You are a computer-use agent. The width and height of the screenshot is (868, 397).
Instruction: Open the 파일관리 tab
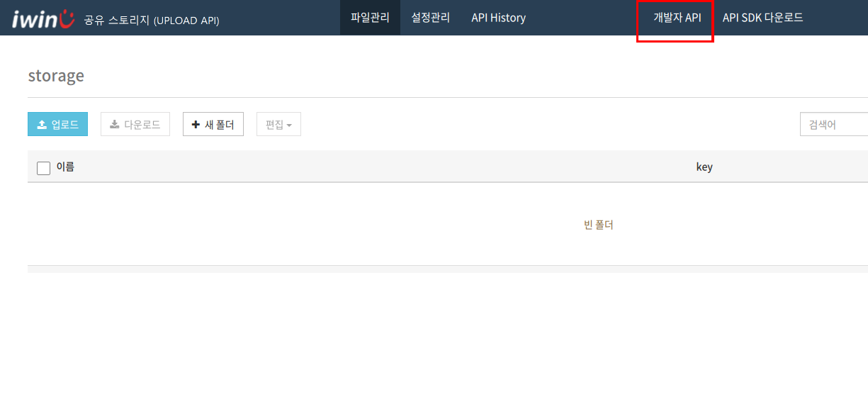click(370, 18)
